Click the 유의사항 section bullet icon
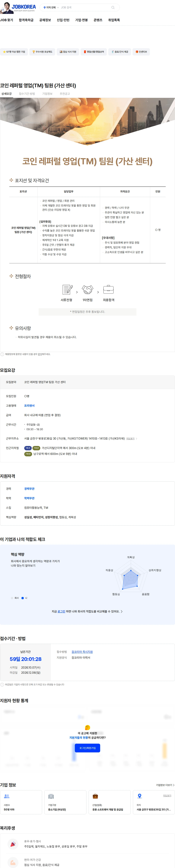 click(11, 328)
